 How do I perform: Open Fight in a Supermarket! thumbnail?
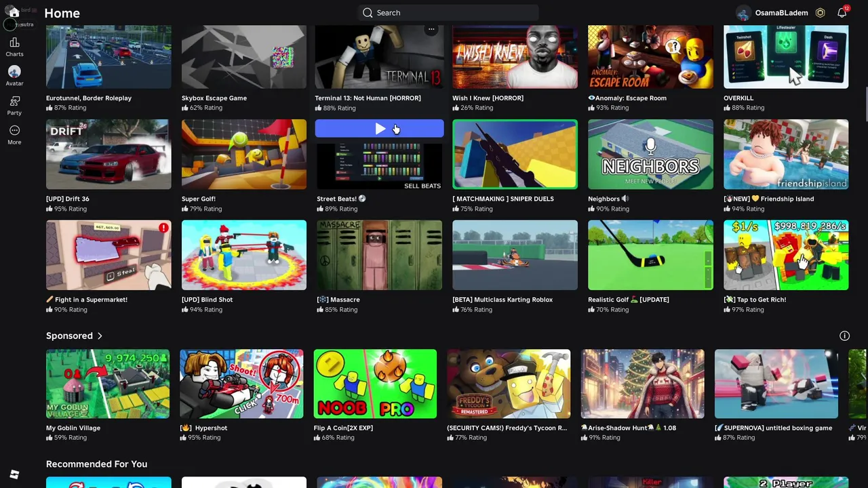pos(108,255)
